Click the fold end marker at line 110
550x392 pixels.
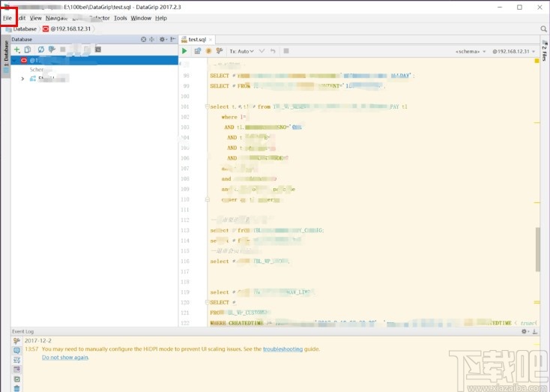click(x=207, y=199)
